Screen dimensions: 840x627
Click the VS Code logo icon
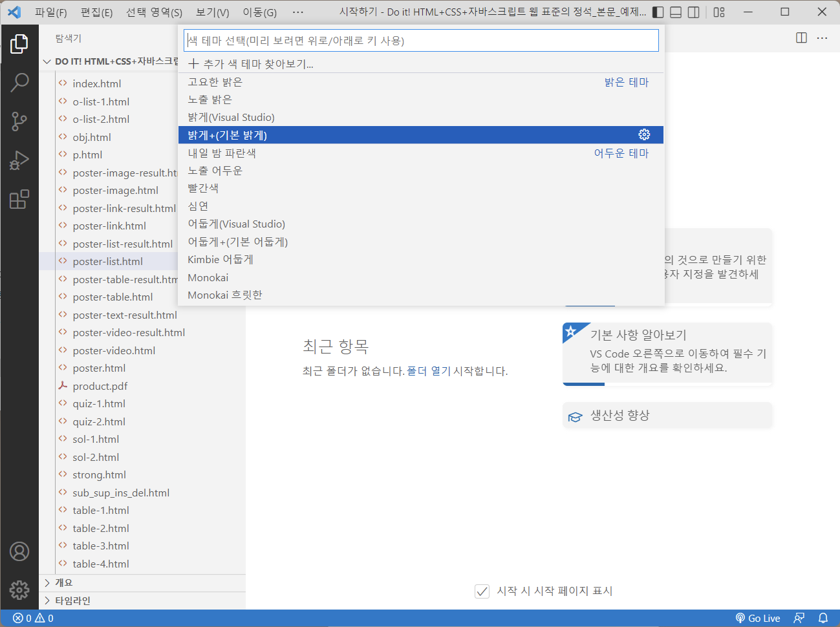(x=14, y=12)
